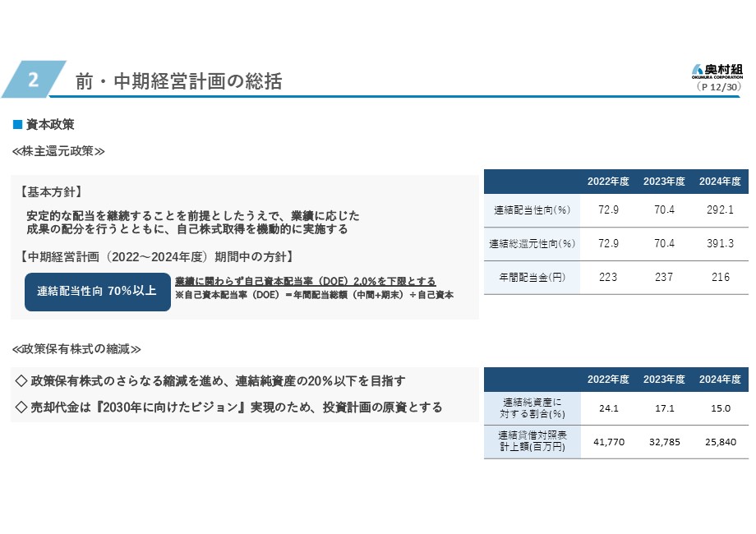The width and height of the screenshot is (756, 534).
Task: Click the slide title 前・中期経営計画の総括
Action: [x=178, y=81]
